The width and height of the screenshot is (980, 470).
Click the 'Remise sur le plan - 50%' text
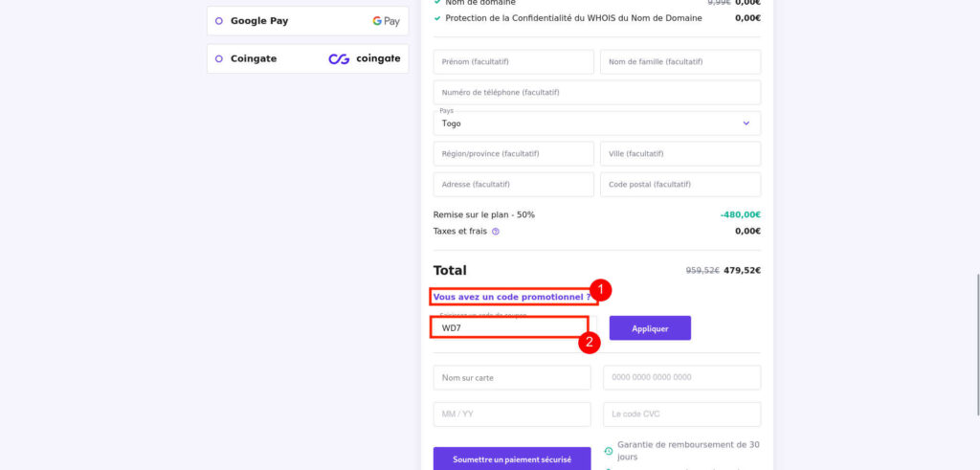(483, 214)
